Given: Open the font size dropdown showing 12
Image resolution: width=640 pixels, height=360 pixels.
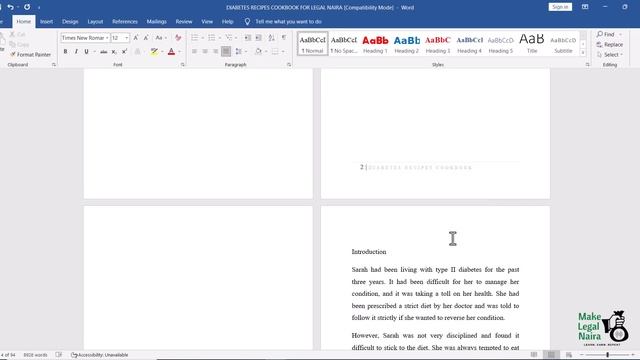Looking at the screenshot, I should coord(127,38).
